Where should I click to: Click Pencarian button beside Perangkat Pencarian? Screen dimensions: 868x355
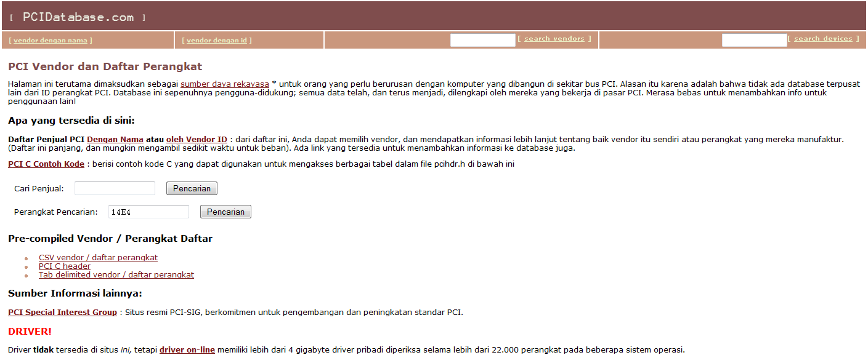point(225,212)
